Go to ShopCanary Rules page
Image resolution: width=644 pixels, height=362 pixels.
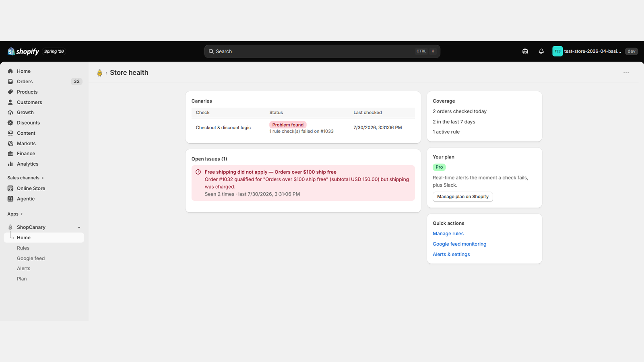23,248
